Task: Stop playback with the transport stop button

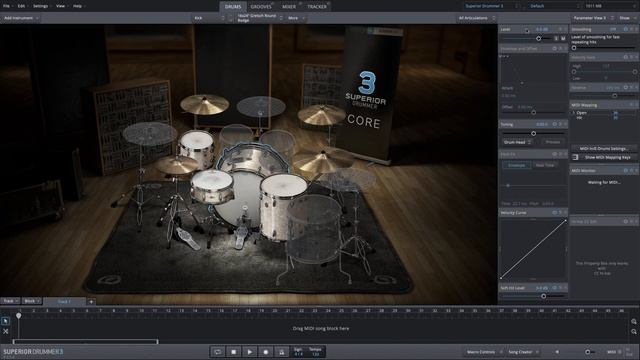Action: [x=233, y=352]
